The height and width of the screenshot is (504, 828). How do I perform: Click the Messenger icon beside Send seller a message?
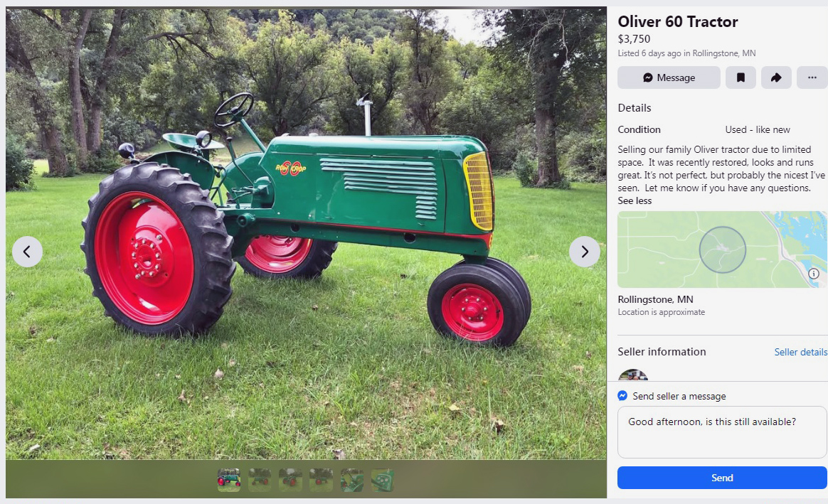(x=622, y=396)
